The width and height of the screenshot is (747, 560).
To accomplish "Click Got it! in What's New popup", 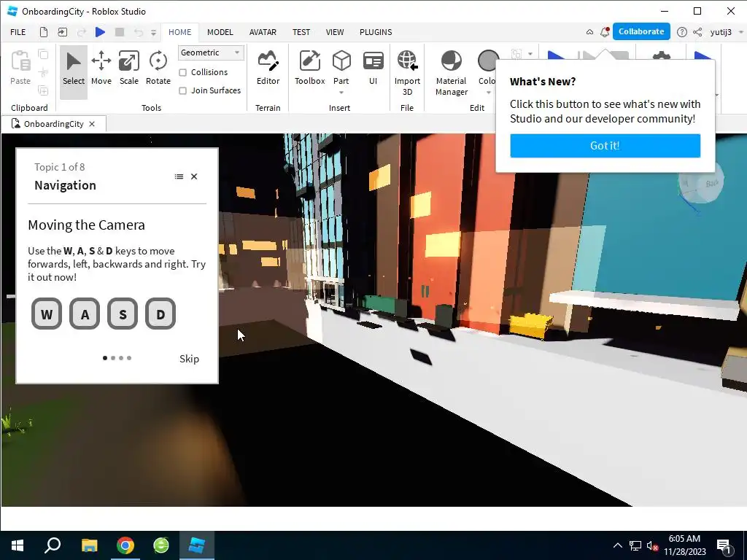I will pyautogui.click(x=605, y=146).
